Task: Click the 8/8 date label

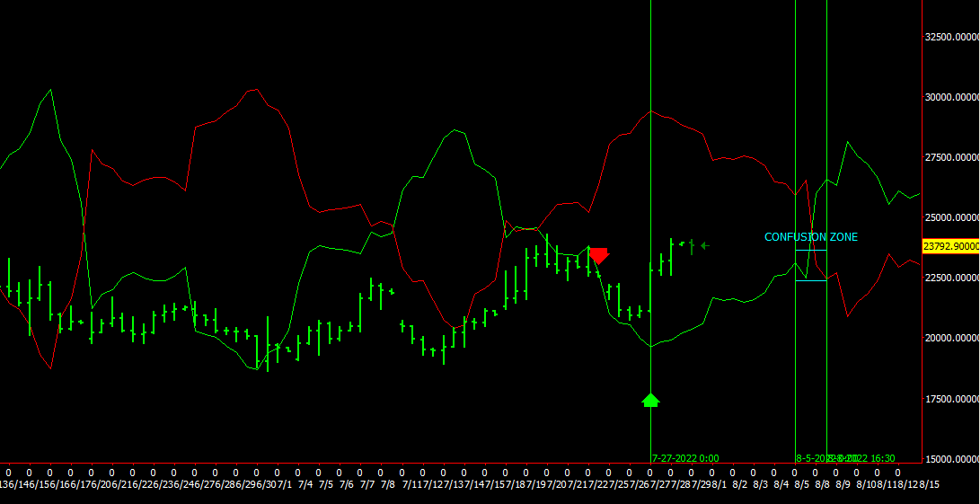Action: pos(822,484)
